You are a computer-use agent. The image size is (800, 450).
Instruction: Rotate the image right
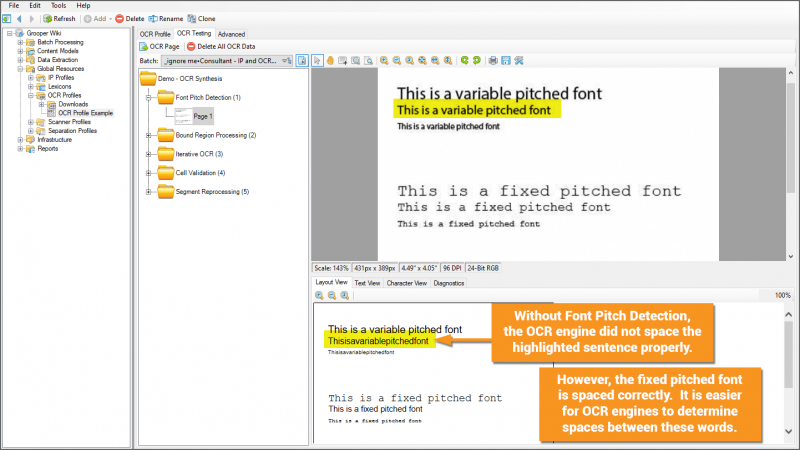pos(477,61)
